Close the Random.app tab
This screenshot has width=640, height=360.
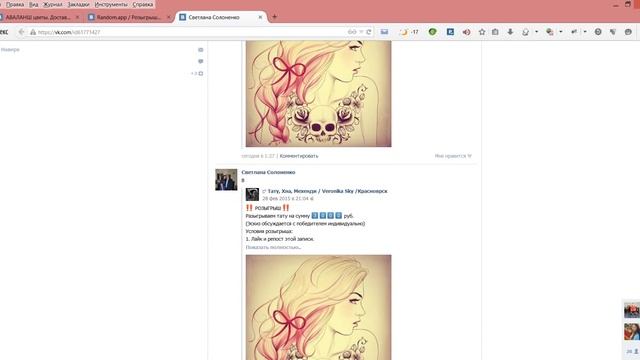(169, 17)
